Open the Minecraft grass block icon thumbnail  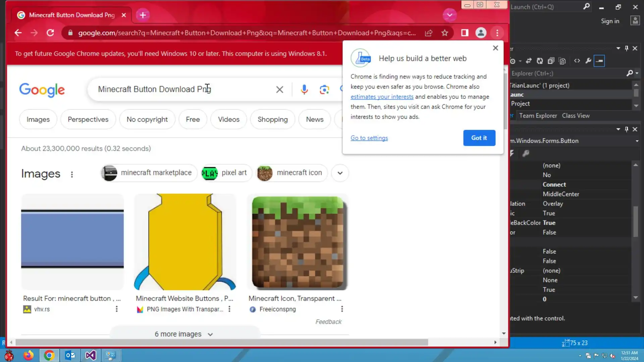tap(298, 242)
